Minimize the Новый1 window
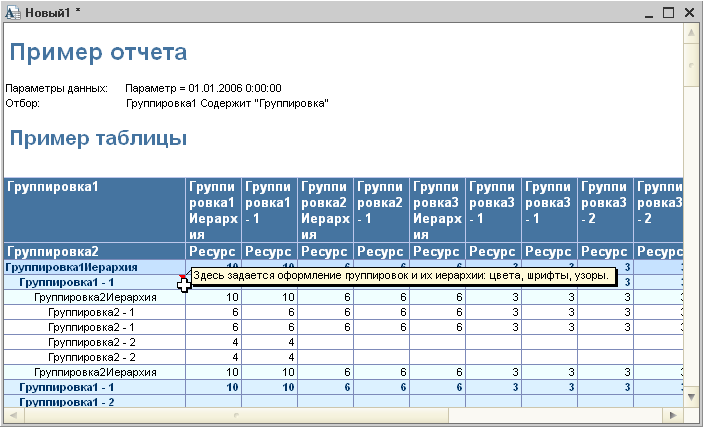The height and width of the screenshot is (427, 703). click(x=649, y=13)
